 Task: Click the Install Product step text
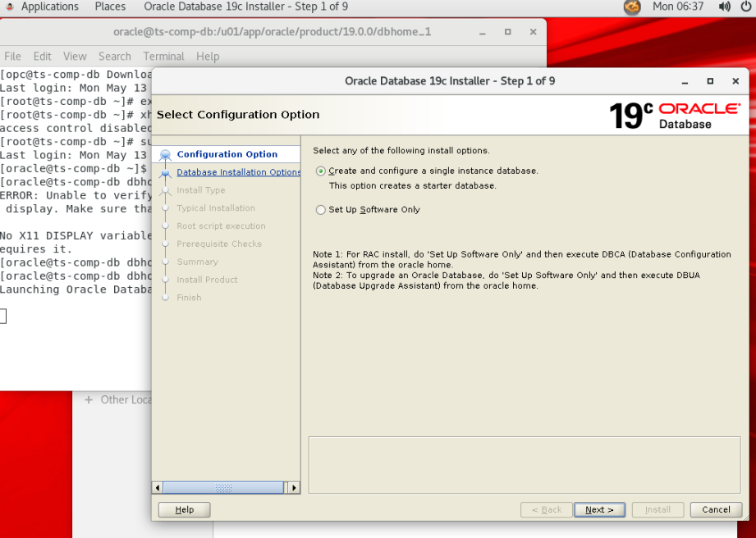(207, 280)
